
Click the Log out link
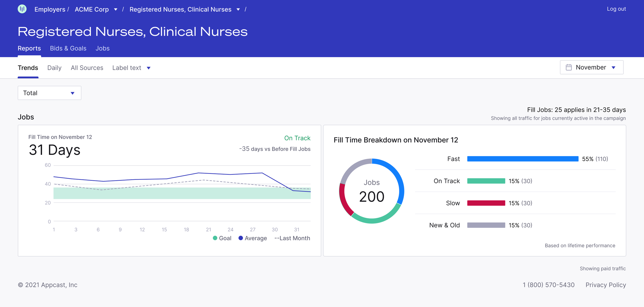pyautogui.click(x=616, y=9)
